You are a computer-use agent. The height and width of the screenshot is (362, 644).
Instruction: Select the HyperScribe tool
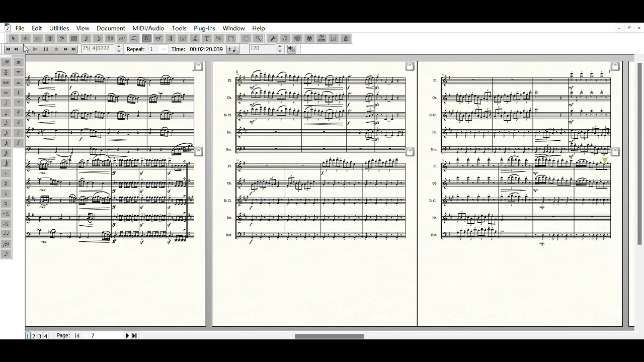click(x=111, y=38)
